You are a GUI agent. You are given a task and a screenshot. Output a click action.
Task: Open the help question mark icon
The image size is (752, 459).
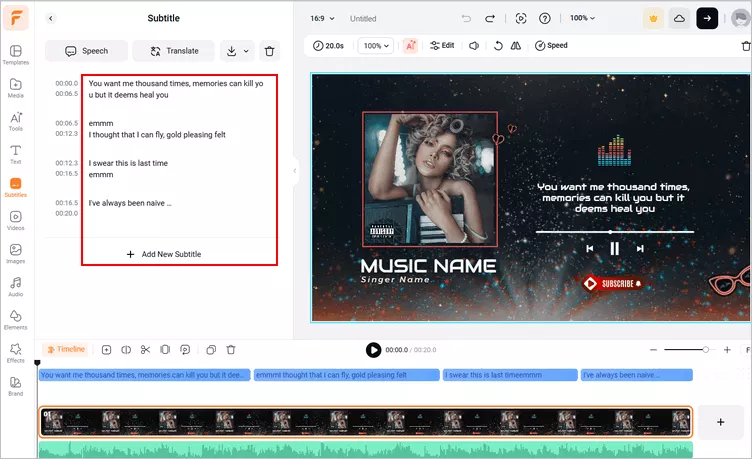[x=545, y=18]
